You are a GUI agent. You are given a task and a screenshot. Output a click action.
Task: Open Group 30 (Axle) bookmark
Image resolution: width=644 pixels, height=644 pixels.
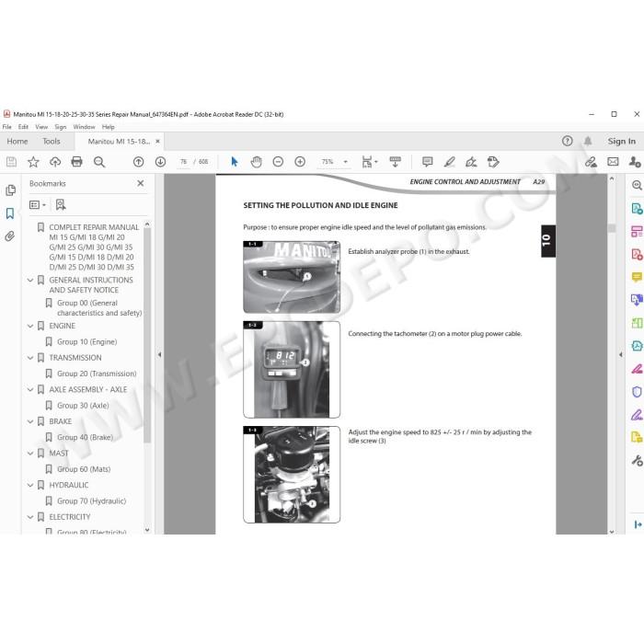tap(83, 406)
